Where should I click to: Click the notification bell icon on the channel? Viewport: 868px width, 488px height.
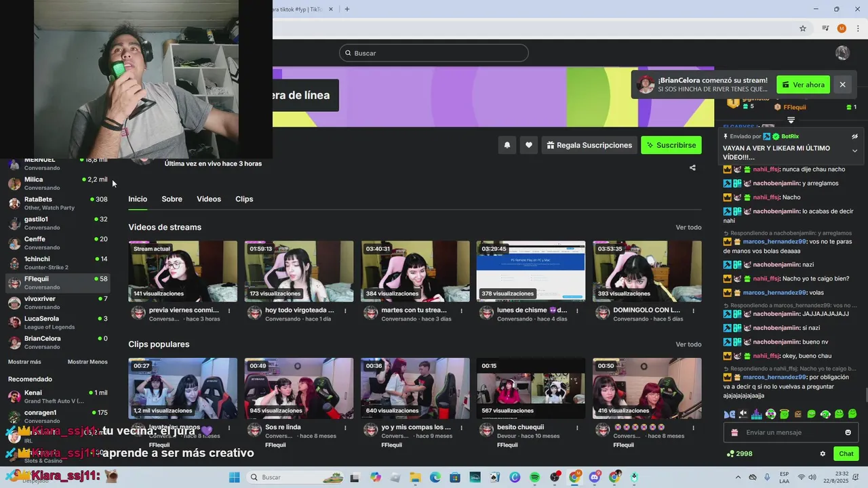[507, 145]
